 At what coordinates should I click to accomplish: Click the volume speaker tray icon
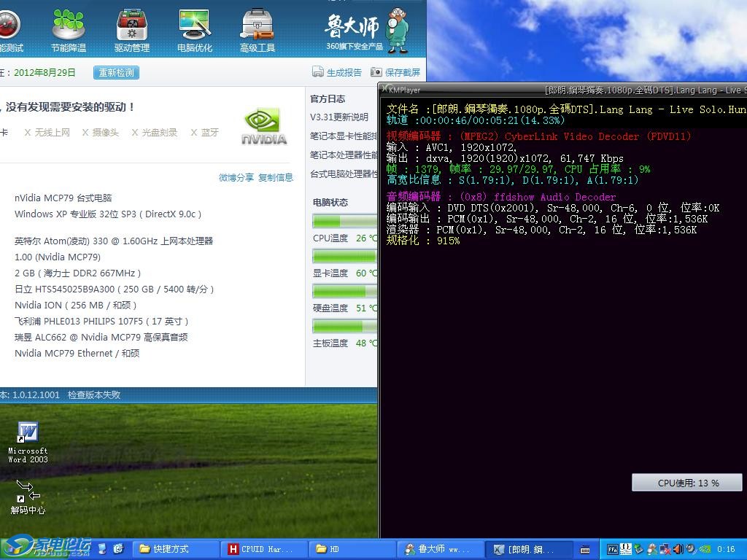click(x=678, y=549)
